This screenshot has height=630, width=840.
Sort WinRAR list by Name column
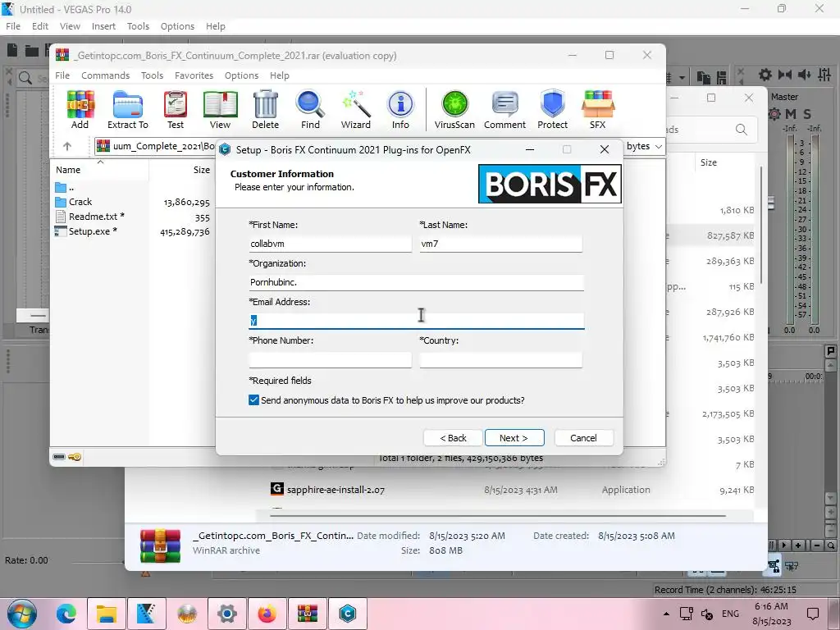pos(99,170)
